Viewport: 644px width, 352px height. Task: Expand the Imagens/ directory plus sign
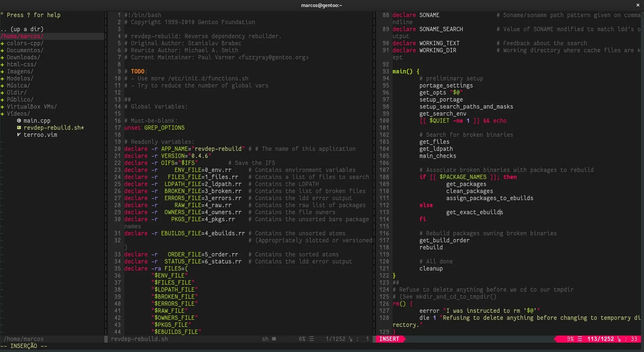pyautogui.click(x=2, y=71)
